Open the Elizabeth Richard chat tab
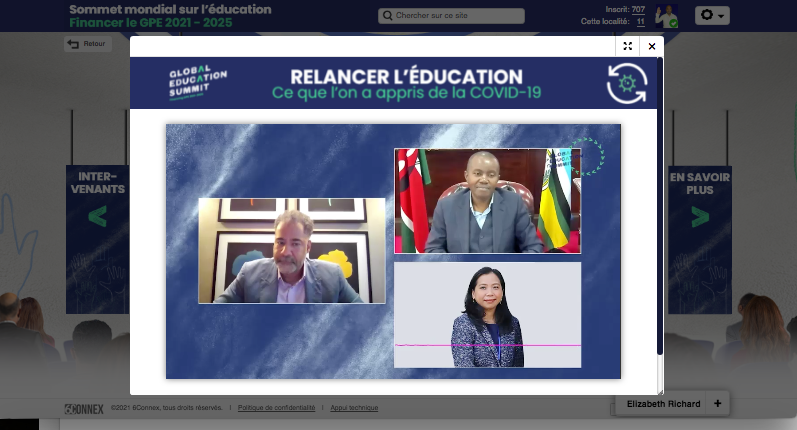Viewport: 797px width, 430px height. coord(663,404)
